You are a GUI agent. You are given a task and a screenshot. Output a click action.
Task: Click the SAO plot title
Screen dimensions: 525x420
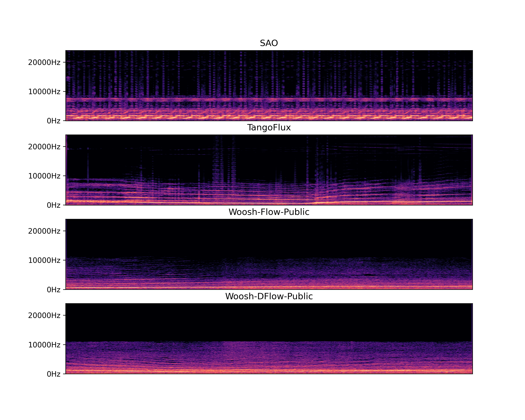pyautogui.click(x=269, y=43)
